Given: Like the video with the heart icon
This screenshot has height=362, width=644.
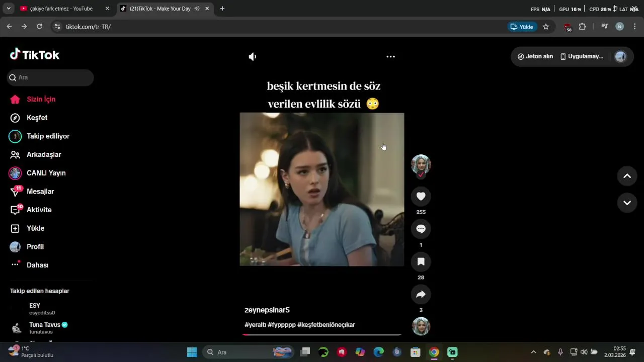Looking at the screenshot, I should [421, 196].
